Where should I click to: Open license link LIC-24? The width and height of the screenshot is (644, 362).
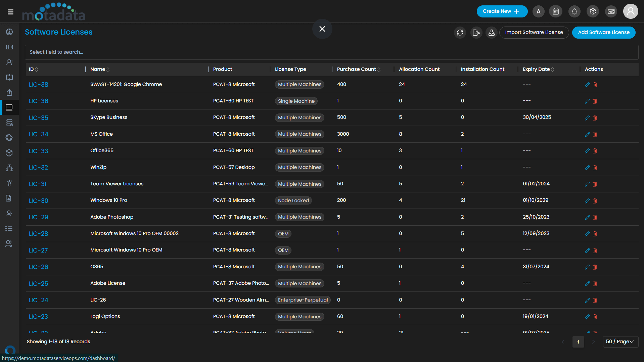[x=39, y=300]
